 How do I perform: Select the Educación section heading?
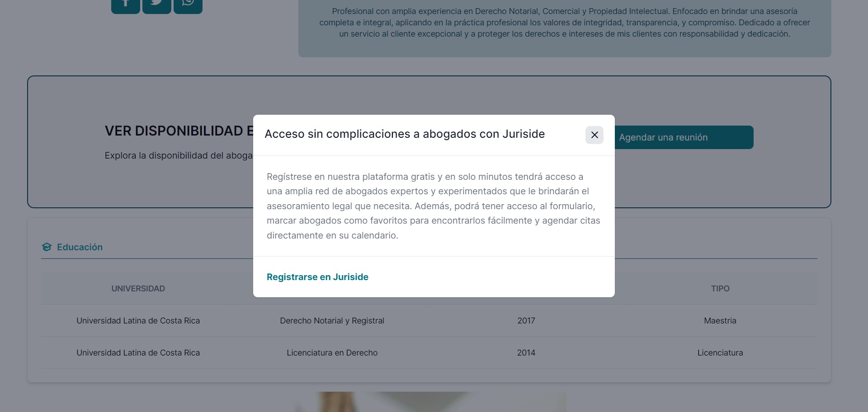coord(80,247)
